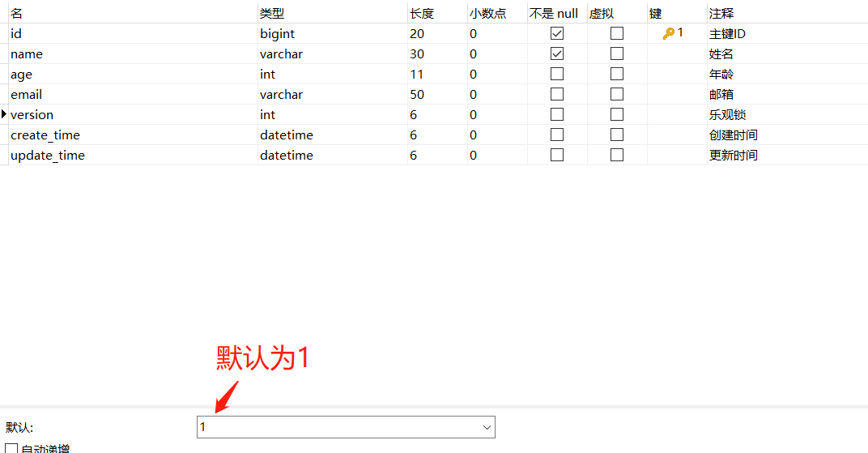Image resolution: width=868 pixels, height=453 pixels.
Task: Click the datetime type of update_time row
Action: click(333, 155)
